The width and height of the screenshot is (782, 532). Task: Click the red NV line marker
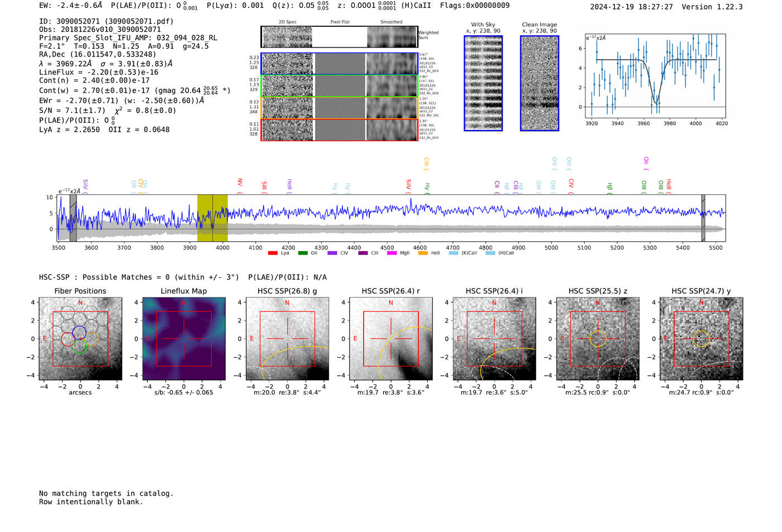[240, 185]
